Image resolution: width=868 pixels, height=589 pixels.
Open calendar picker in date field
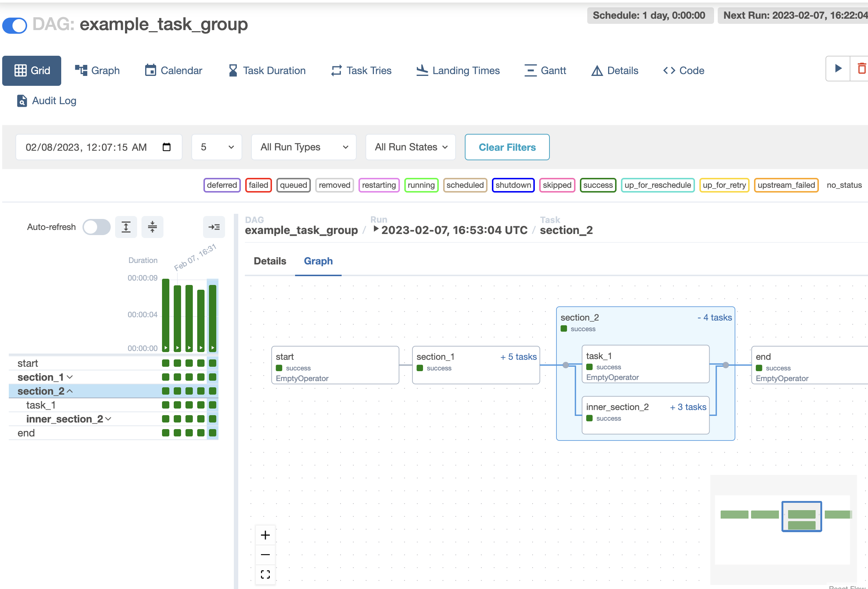[x=166, y=147]
